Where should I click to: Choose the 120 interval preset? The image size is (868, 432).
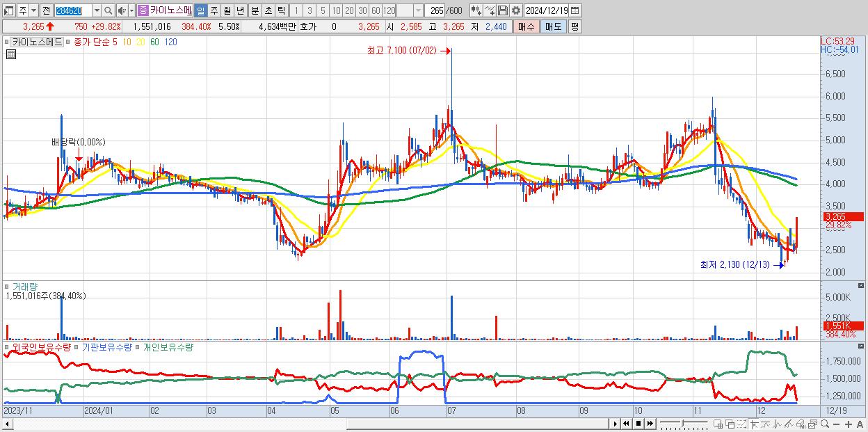pos(389,10)
